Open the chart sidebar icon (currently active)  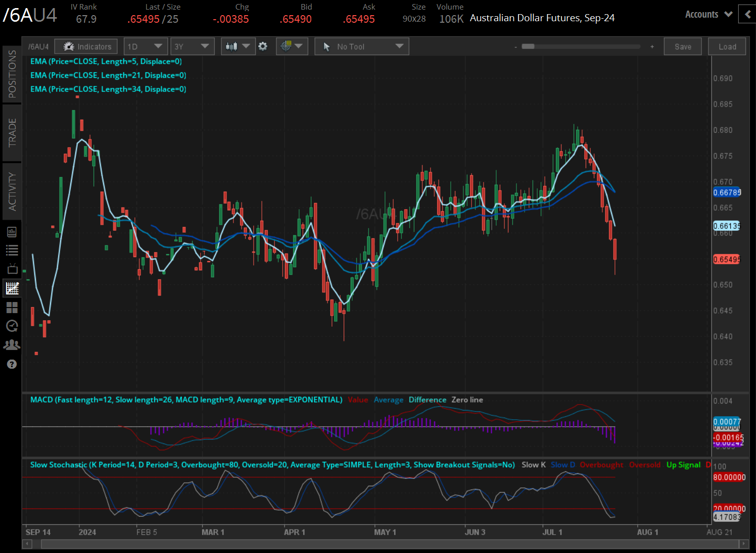12,288
